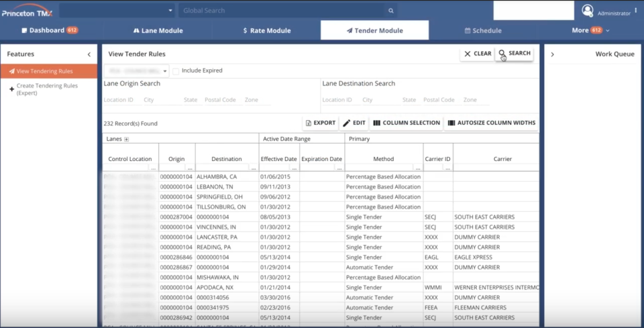Open the Schedule tab
The height and width of the screenshot is (328, 644).
(483, 30)
